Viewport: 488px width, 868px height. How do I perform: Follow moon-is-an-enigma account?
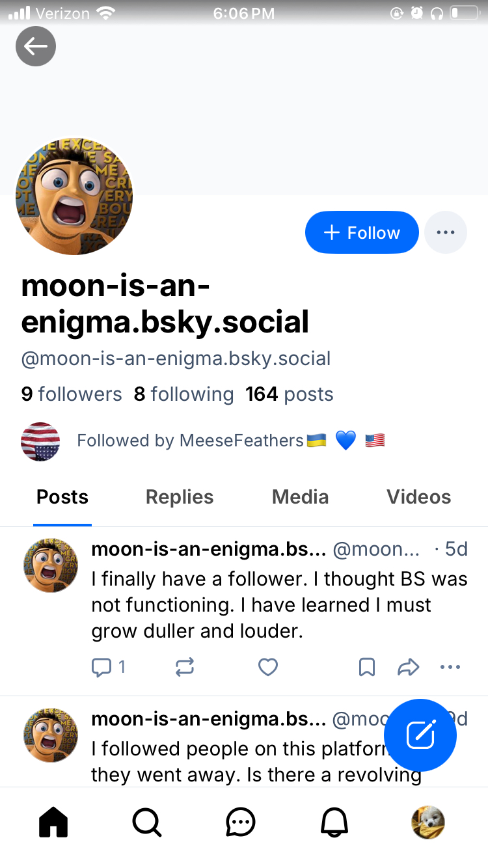pos(362,232)
